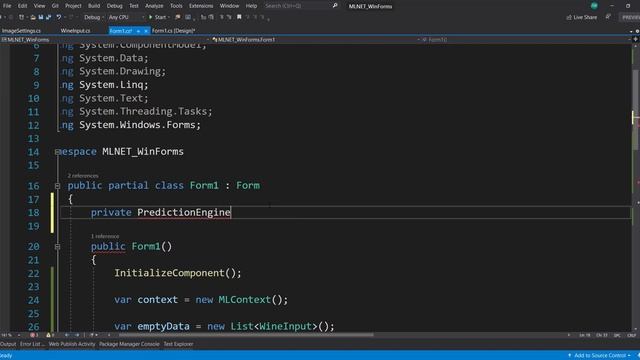
Task: Click Add to Source Control button
Action: (x=600, y=356)
